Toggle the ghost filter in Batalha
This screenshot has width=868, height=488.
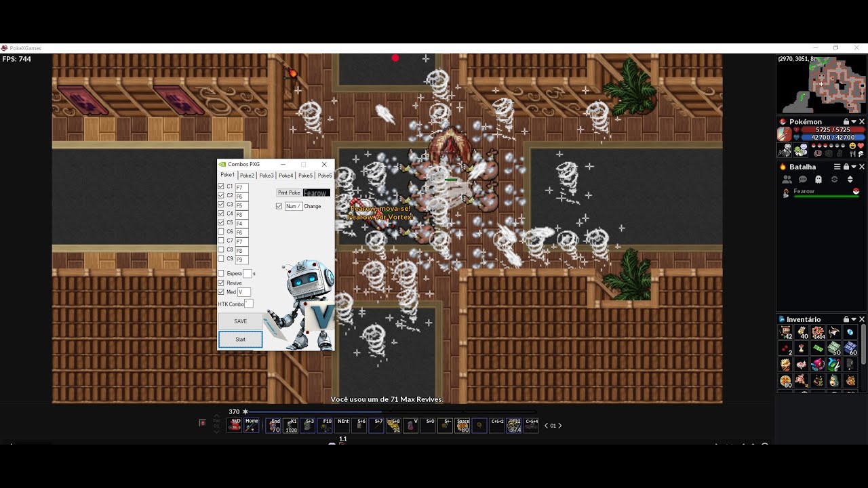click(818, 180)
